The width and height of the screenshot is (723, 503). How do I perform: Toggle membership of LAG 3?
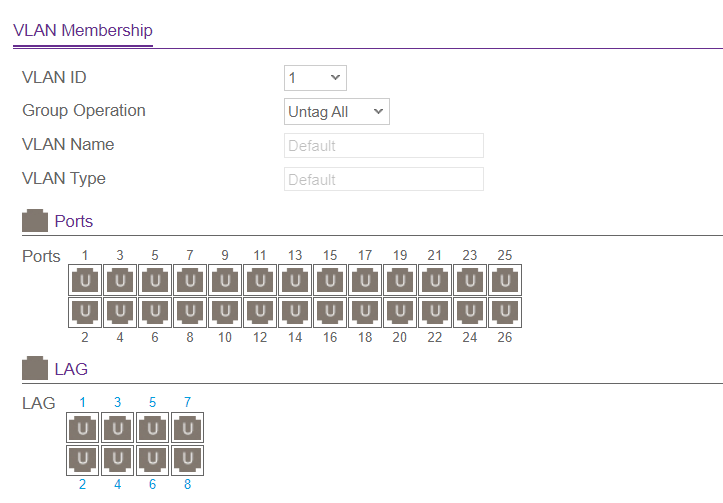pos(118,428)
